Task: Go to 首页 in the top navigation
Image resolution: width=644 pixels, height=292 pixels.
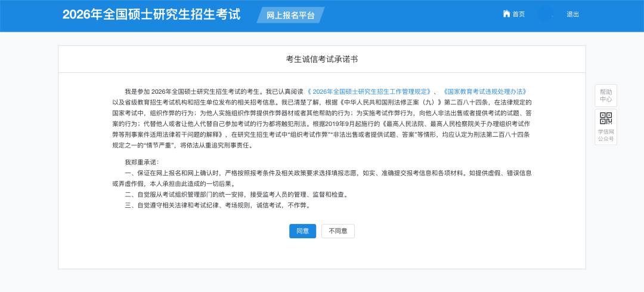Action: point(518,14)
